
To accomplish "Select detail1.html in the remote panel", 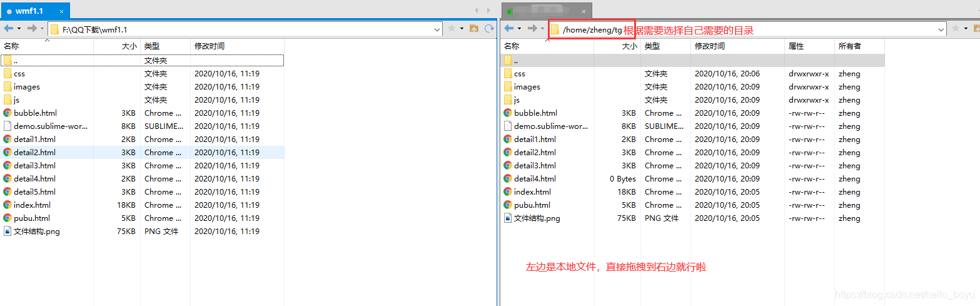I will point(693,139).
